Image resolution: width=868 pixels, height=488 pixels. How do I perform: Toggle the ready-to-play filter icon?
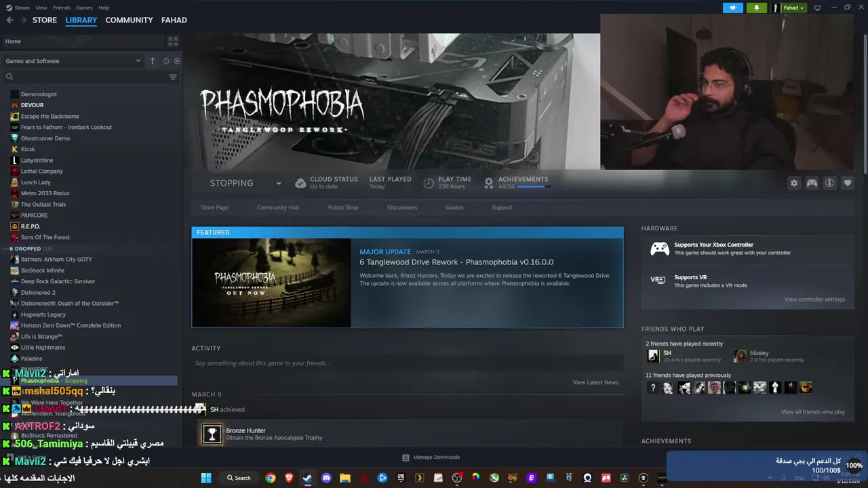point(177,61)
